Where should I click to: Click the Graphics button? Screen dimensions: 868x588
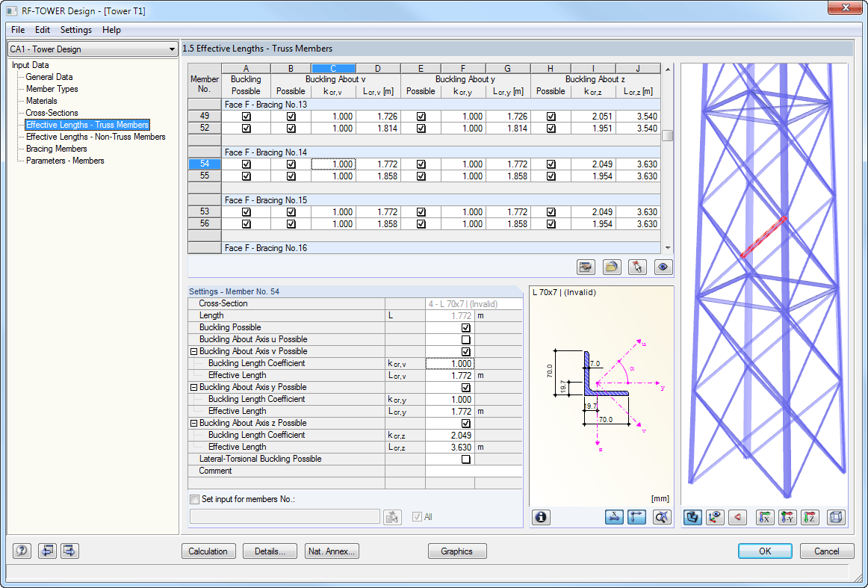(457, 551)
